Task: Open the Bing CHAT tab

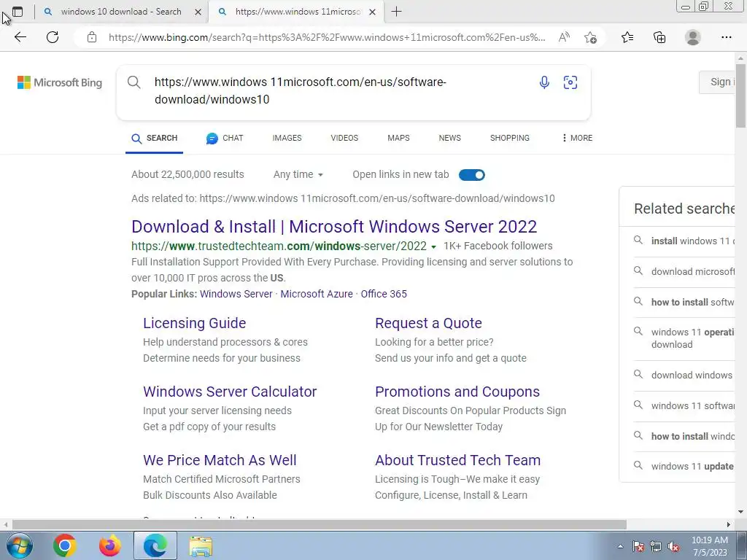Action: click(x=225, y=138)
